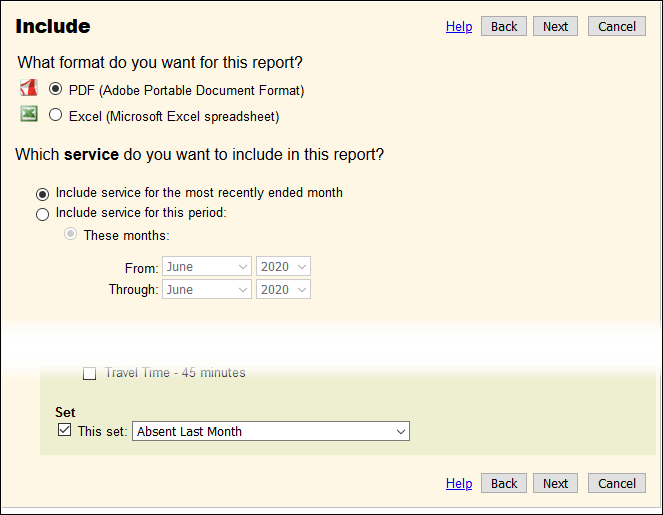
Task: Open the Through month dropdown
Action: [x=207, y=289]
